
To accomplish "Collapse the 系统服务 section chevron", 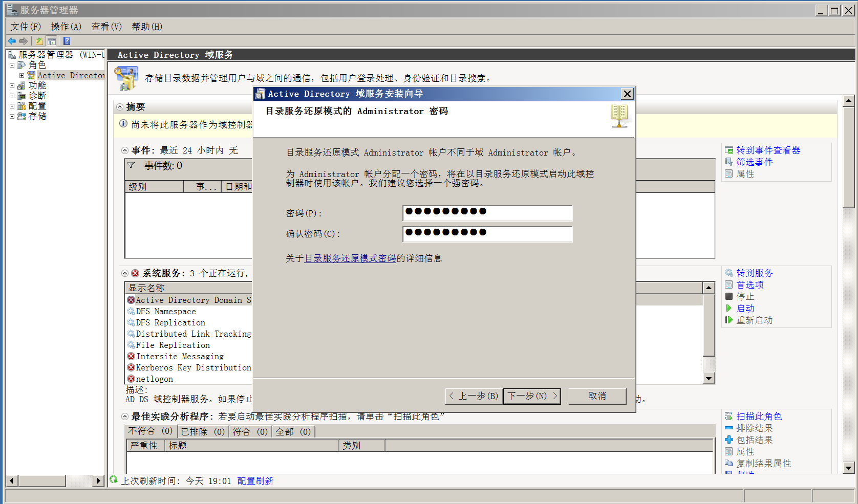I will click(125, 273).
